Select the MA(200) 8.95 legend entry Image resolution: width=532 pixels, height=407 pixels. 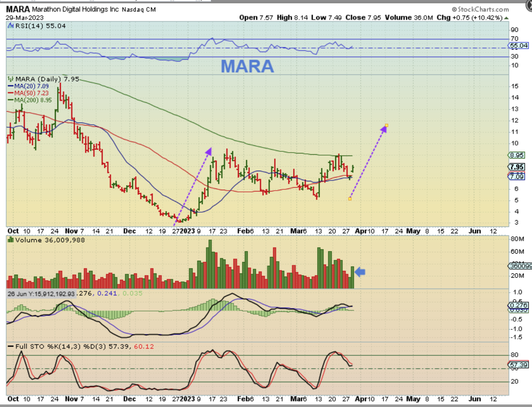[x=30, y=100]
